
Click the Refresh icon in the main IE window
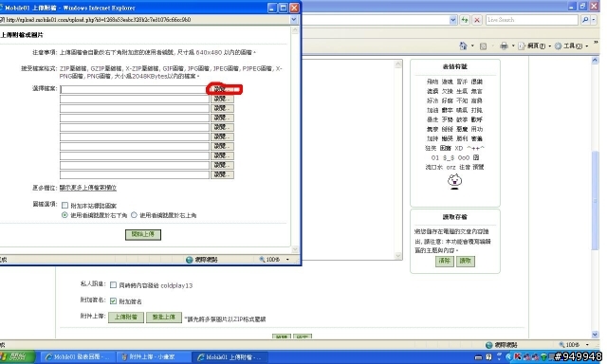point(465,20)
